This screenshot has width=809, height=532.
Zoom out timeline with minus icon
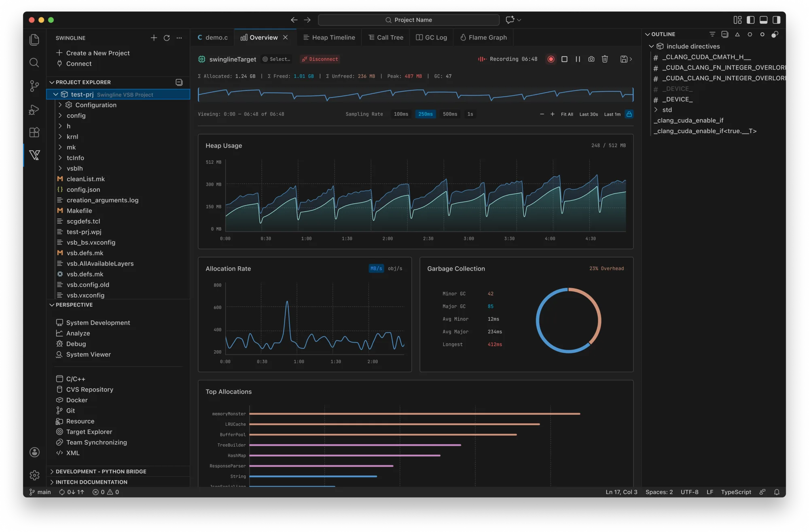(x=542, y=114)
